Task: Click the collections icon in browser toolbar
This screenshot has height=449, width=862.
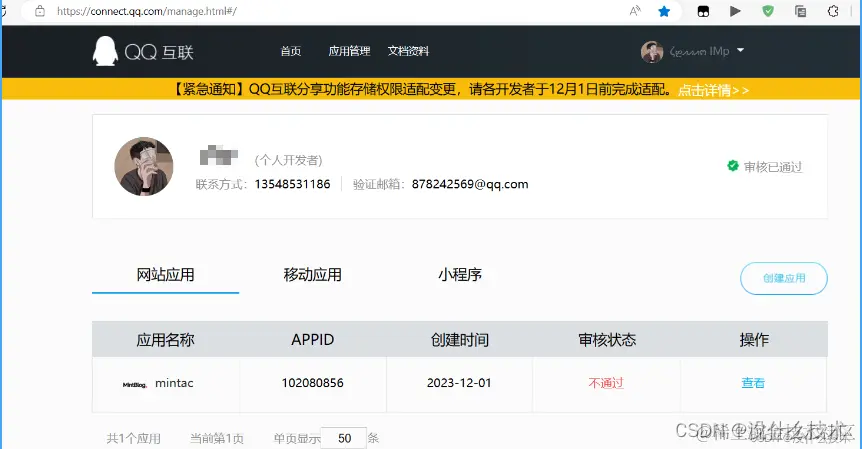Action: point(800,11)
